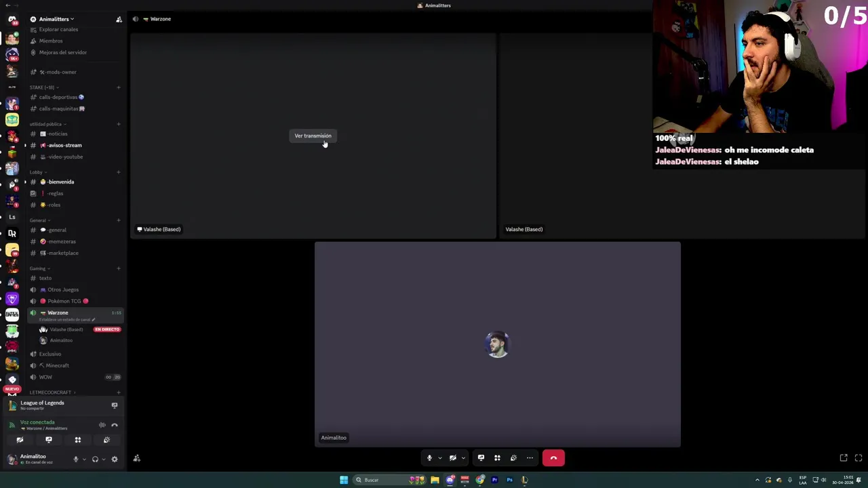Collapse the Gaming category

[x=39, y=268]
